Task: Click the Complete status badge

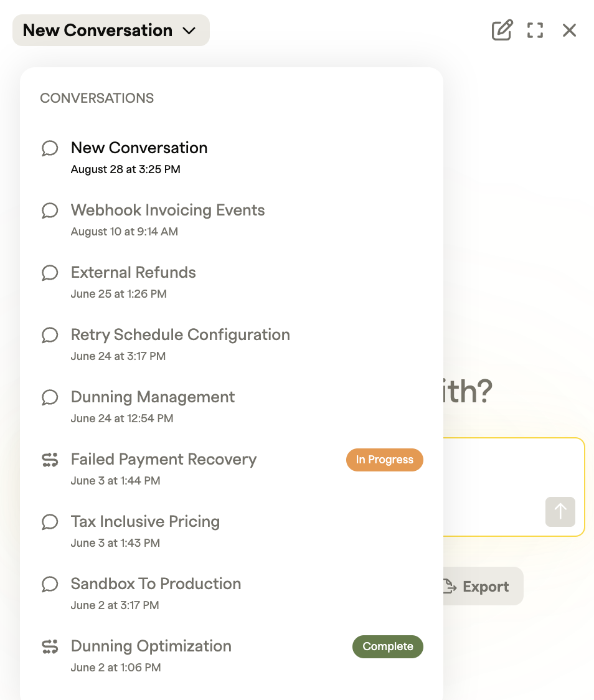Action: click(388, 646)
